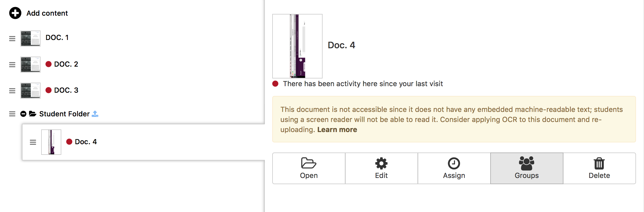Click the open folder icon of Student Folder

pyautogui.click(x=33, y=114)
